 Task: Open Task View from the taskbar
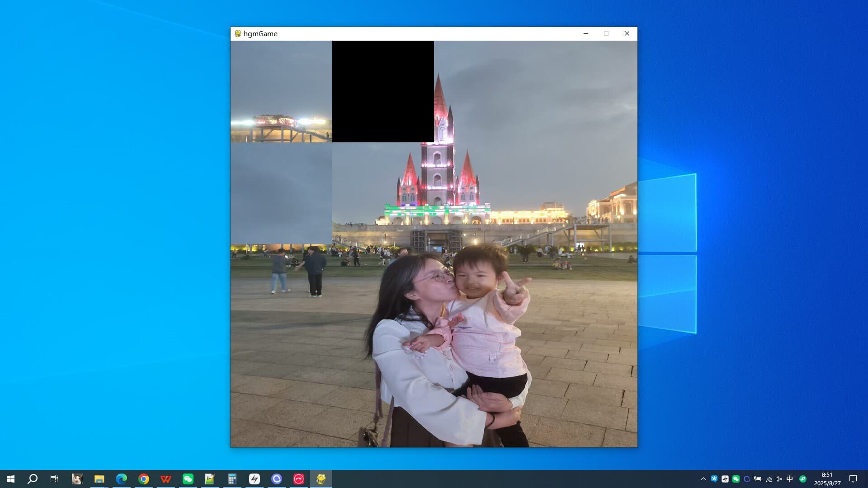coord(54,479)
